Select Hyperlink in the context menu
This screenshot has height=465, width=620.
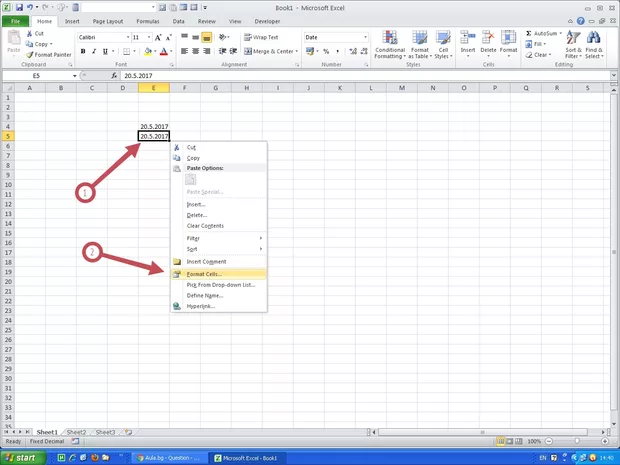pyautogui.click(x=219, y=306)
